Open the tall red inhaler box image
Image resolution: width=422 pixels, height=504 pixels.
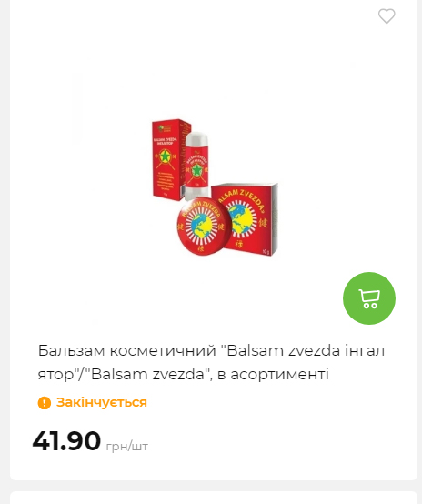point(170,159)
